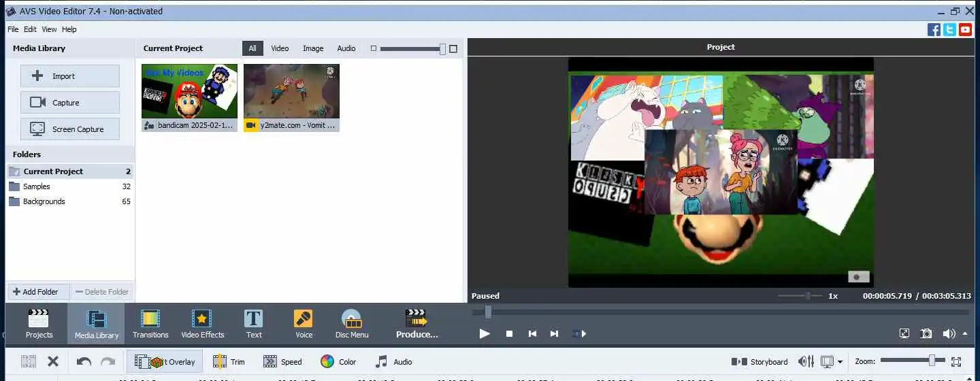Open the Text panel
This screenshot has width=980, height=381.
[x=254, y=323]
